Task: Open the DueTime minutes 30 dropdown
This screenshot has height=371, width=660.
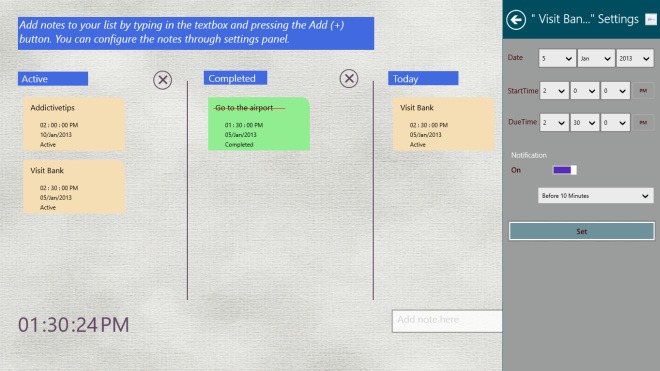Action: click(x=585, y=123)
